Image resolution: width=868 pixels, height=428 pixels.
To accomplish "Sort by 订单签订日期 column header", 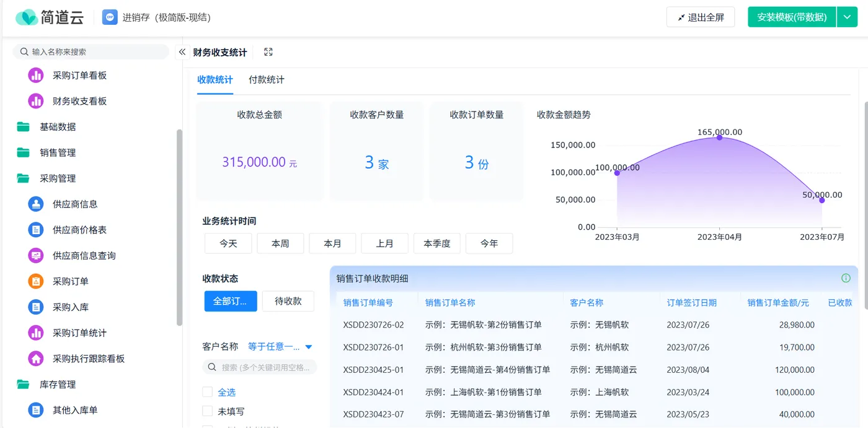I will click(x=691, y=303).
